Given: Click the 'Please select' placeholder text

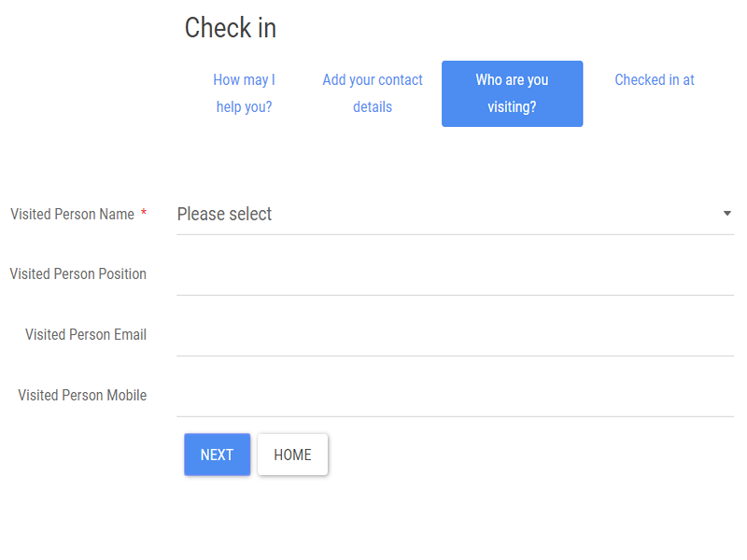Looking at the screenshot, I should coord(224,214).
